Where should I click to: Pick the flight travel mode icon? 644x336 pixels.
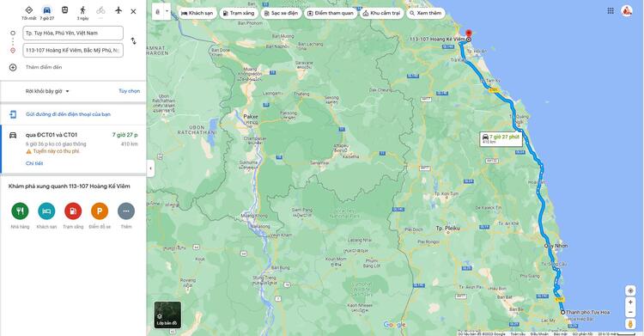(x=118, y=10)
